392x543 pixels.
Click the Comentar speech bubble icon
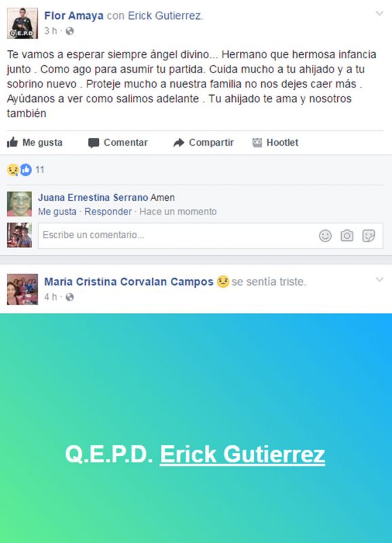tap(94, 143)
